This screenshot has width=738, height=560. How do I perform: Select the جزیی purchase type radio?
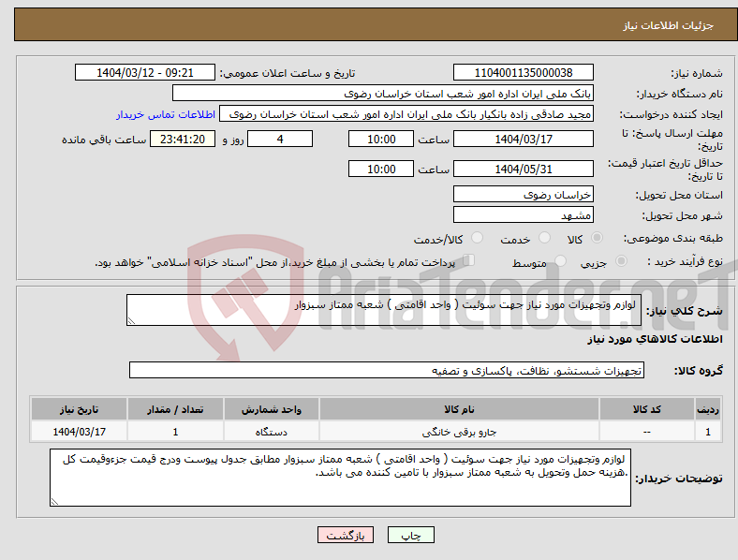coord(621,260)
